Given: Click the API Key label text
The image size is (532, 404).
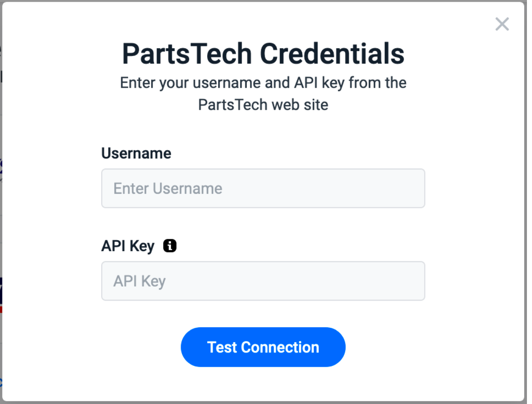Looking at the screenshot, I should 127,246.
